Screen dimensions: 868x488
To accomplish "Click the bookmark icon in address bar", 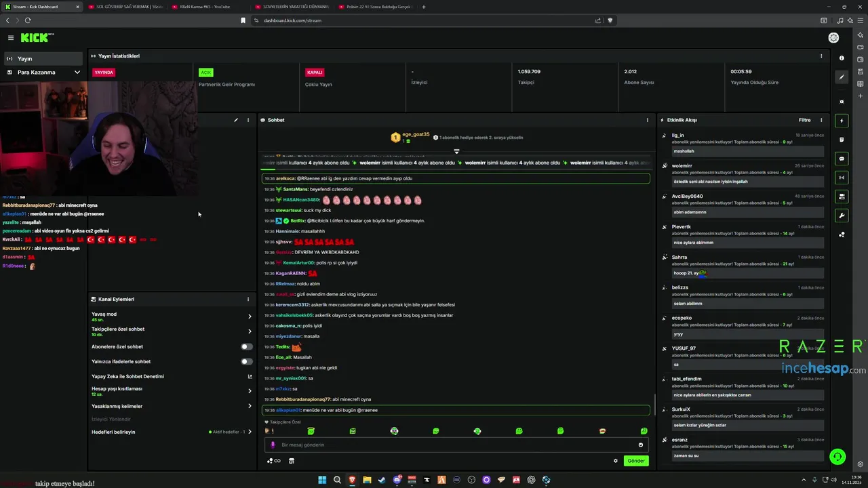I will point(243,20).
